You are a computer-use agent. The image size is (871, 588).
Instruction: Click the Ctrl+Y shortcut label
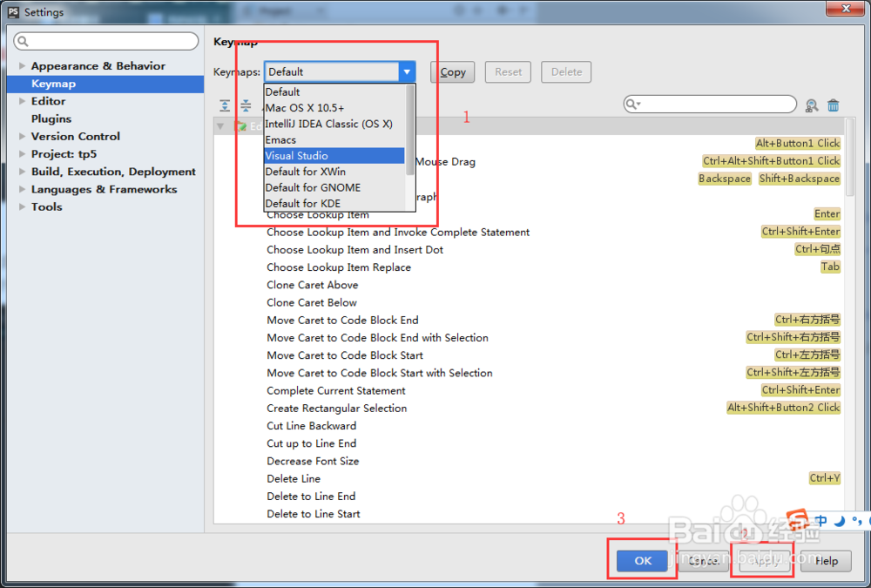pyautogui.click(x=824, y=478)
